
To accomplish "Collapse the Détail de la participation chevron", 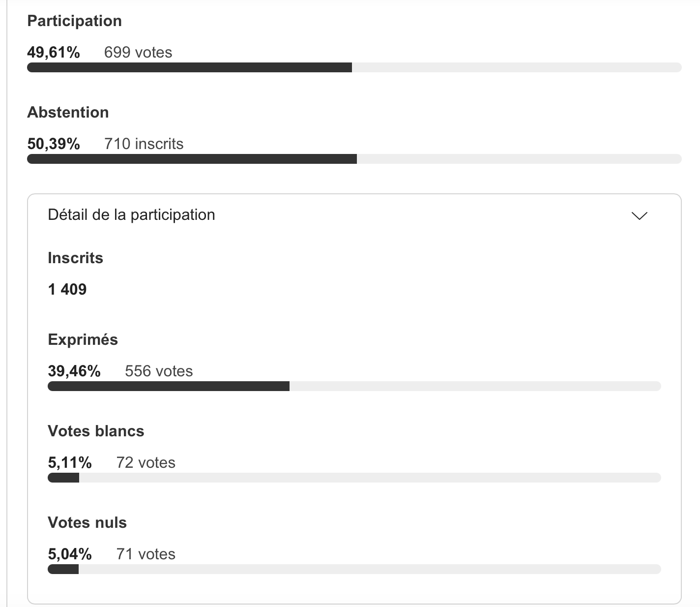I will point(639,215).
